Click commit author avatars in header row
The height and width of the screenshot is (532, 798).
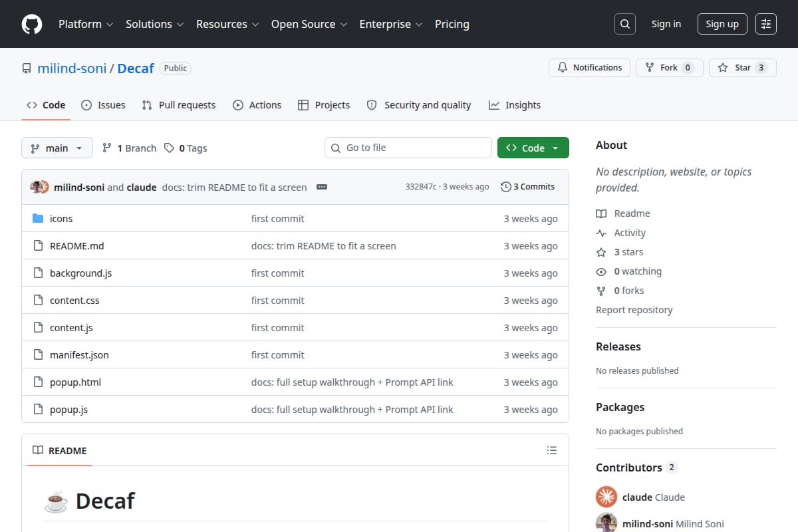(x=40, y=187)
